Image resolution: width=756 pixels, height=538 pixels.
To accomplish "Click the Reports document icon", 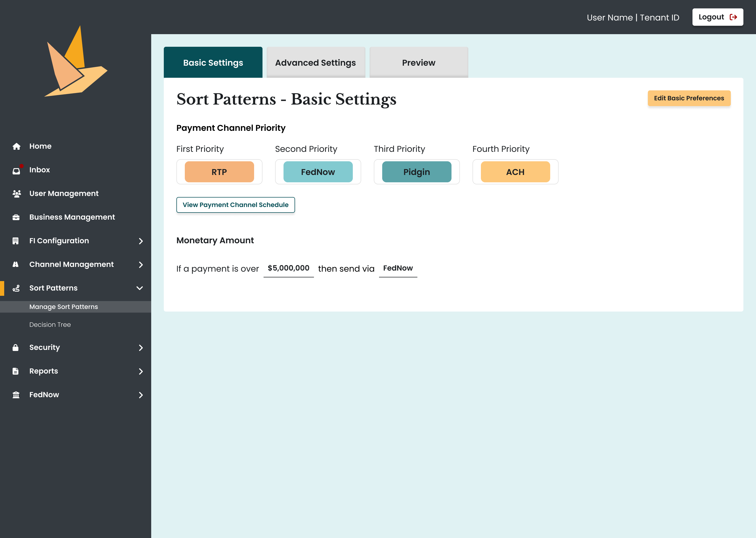I will (15, 371).
